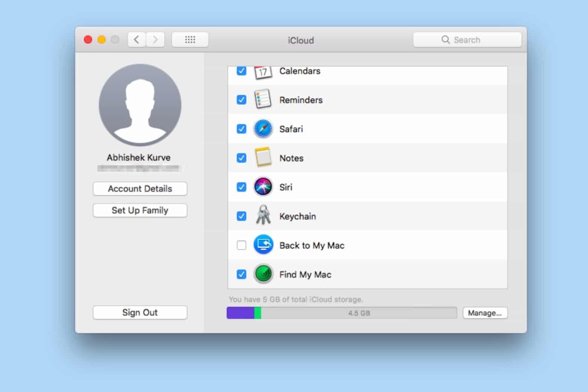Sign out of the iCloud account
The height and width of the screenshot is (392, 588).
(140, 312)
